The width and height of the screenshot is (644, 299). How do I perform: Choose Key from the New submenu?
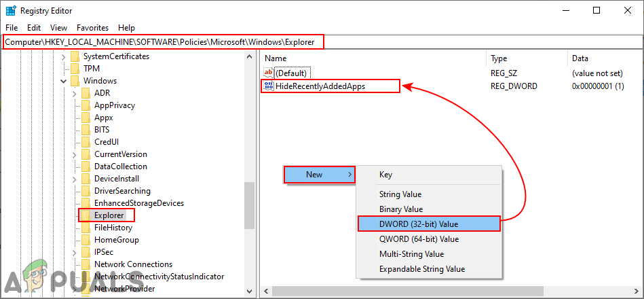[428, 175]
